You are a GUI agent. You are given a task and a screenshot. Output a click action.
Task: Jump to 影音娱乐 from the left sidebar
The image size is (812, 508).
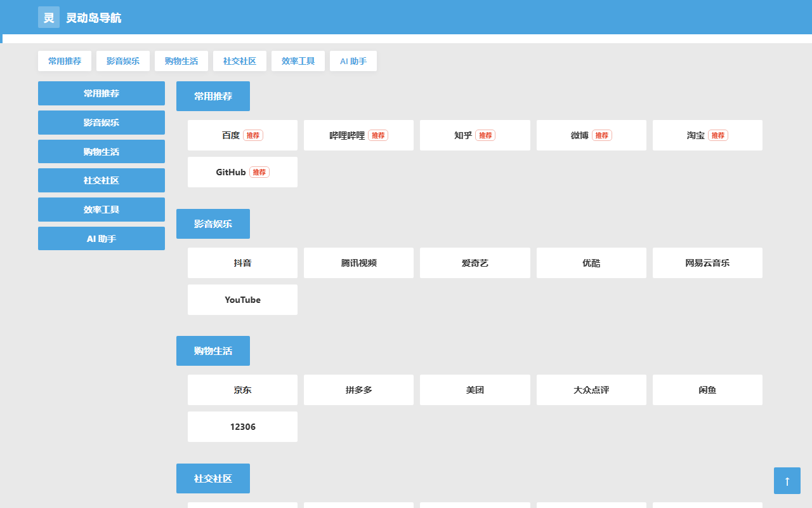pyautogui.click(x=101, y=123)
